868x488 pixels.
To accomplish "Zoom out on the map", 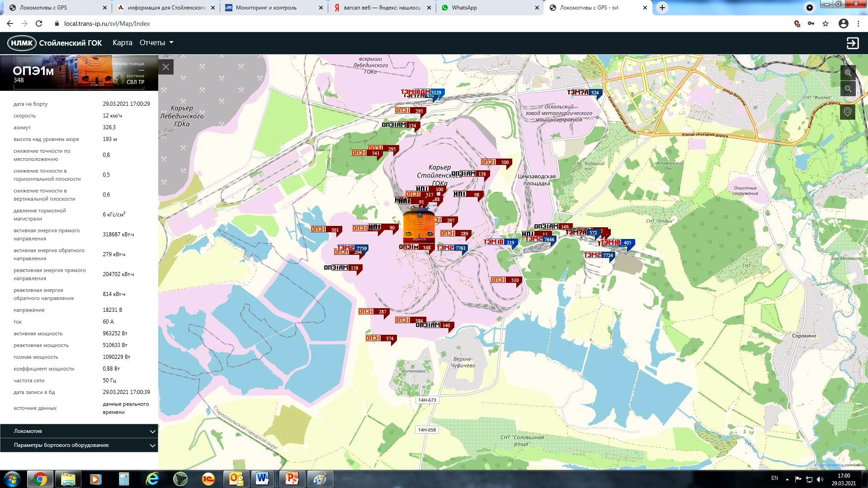I will (848, 89).
